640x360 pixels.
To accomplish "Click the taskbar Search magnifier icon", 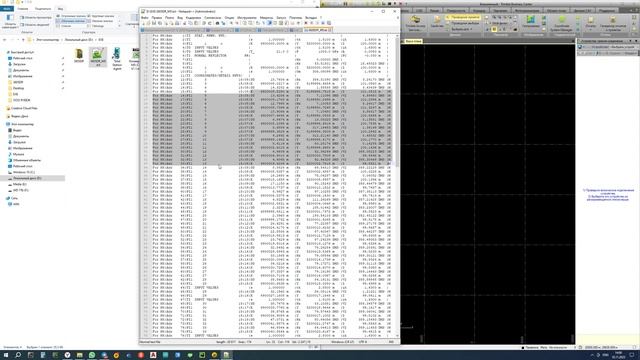I will click(18, 355).
